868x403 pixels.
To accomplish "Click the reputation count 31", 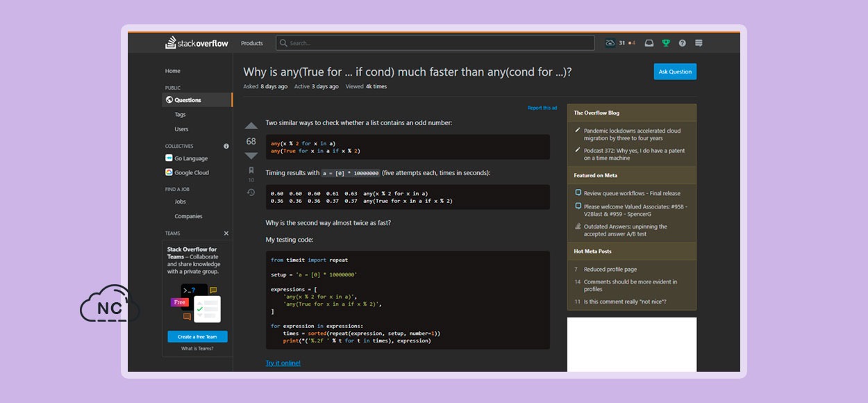I will 621,43.
